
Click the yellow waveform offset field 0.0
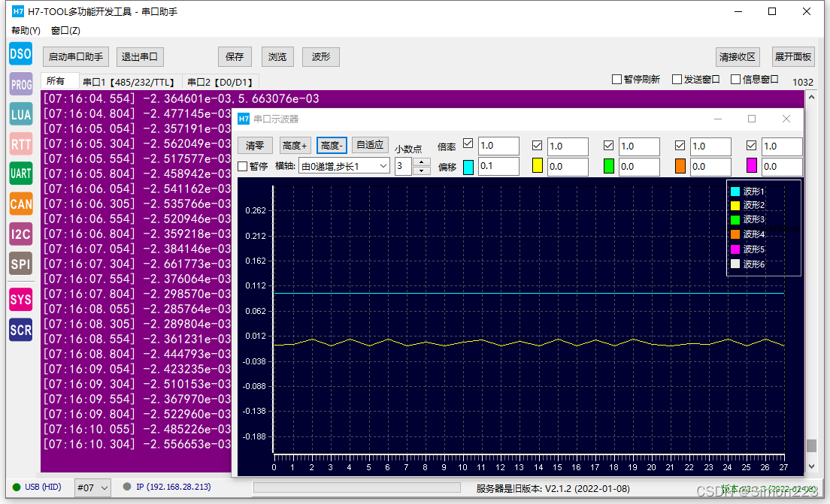(568, 167)
